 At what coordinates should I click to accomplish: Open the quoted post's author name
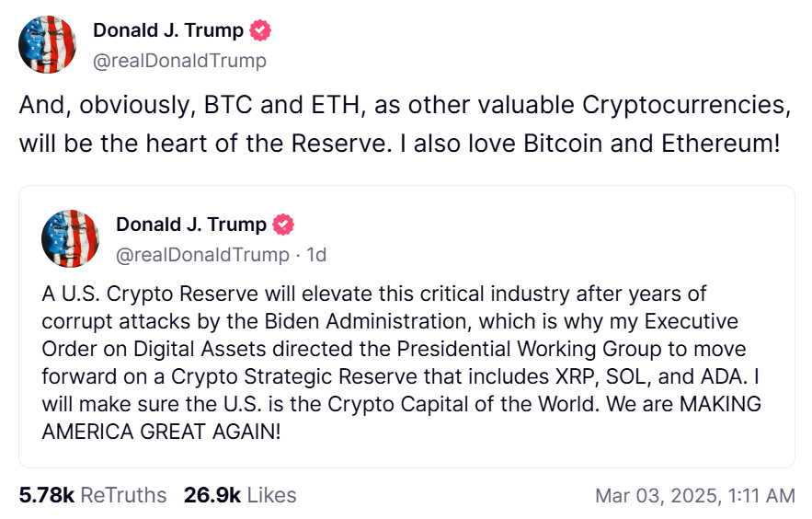191,225
